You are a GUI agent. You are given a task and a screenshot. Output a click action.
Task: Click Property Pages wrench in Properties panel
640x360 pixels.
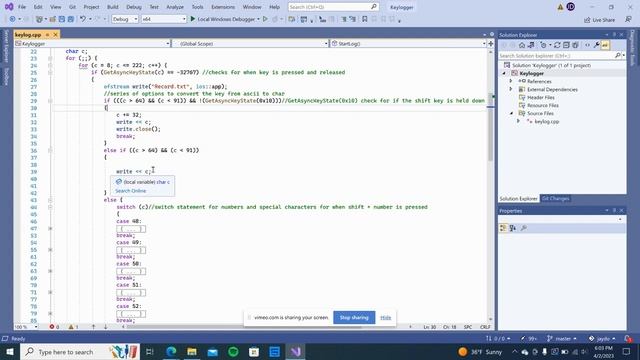[524, 228]
